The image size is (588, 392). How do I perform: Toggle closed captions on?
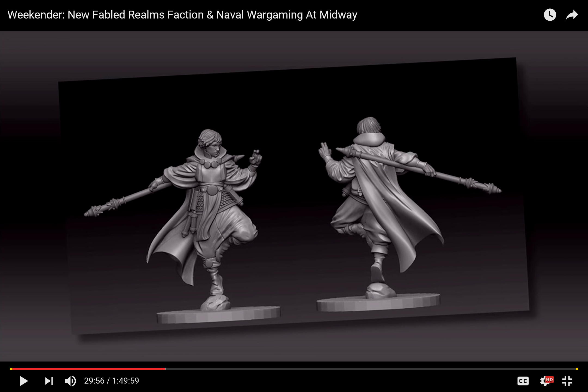pos(523,381)
